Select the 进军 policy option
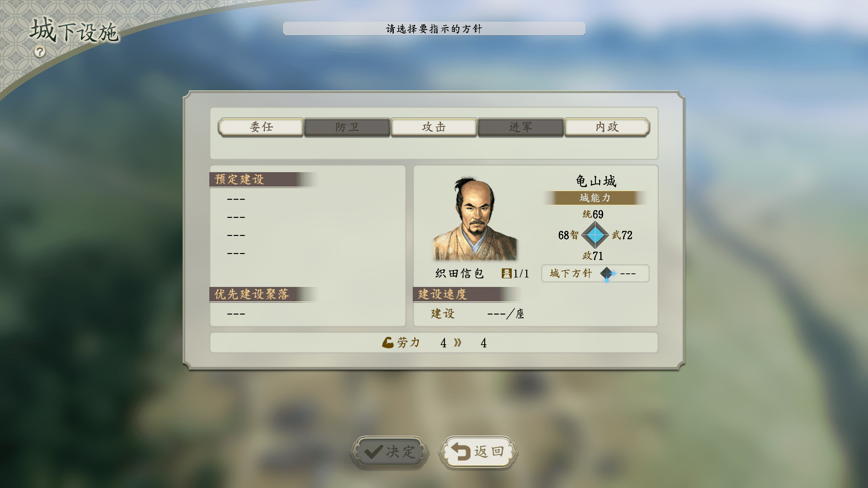 [x=521, y=127]
